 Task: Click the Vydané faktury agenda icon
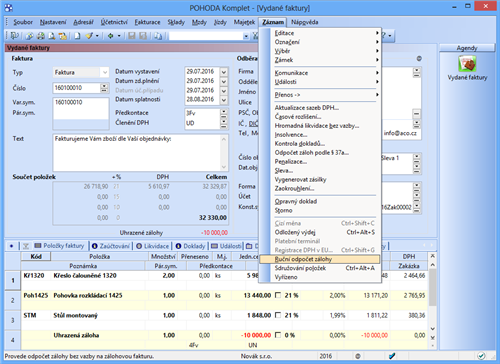coord(467,64)
